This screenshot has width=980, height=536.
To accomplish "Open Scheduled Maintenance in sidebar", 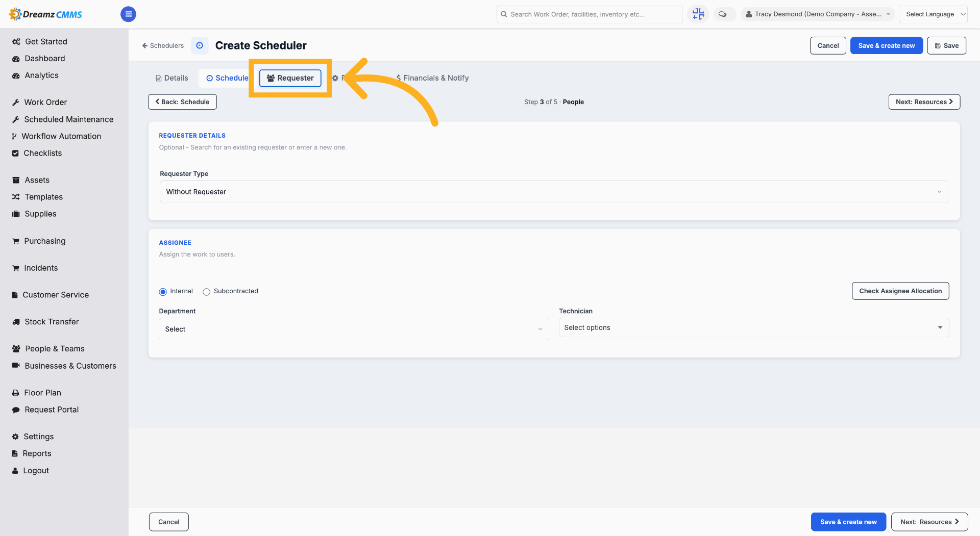I will tap(63, 119).
